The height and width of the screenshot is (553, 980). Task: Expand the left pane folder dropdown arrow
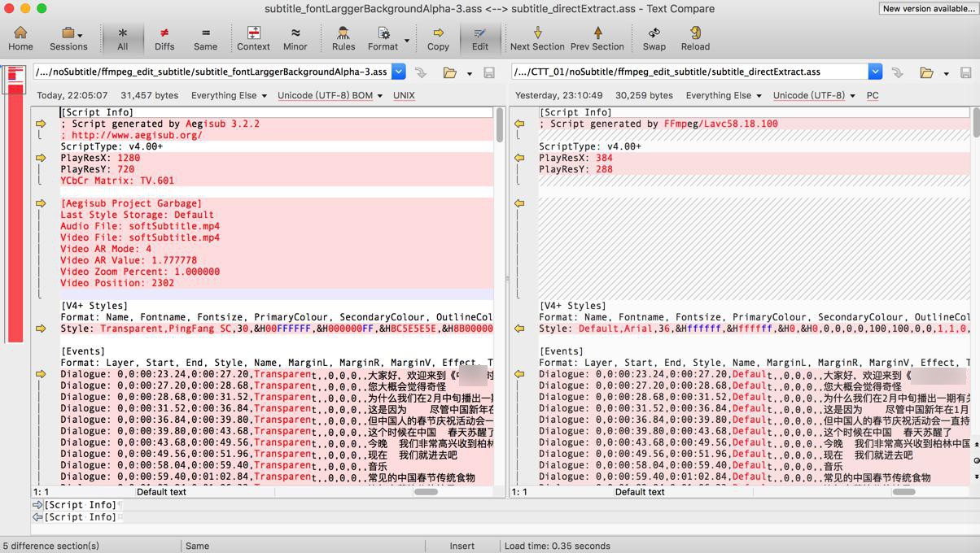pyautogui.click(x=469, y=73)
